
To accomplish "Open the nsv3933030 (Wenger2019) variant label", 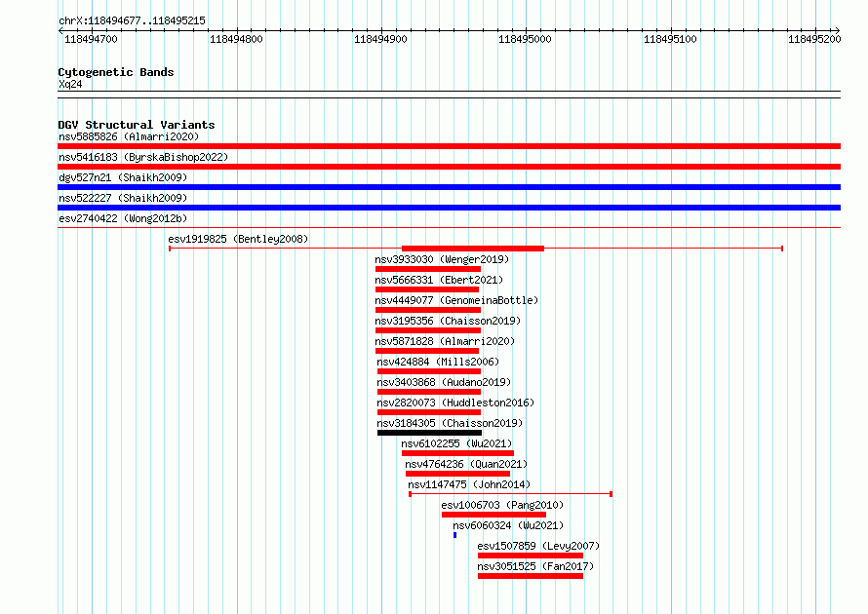I will point(442,259).
